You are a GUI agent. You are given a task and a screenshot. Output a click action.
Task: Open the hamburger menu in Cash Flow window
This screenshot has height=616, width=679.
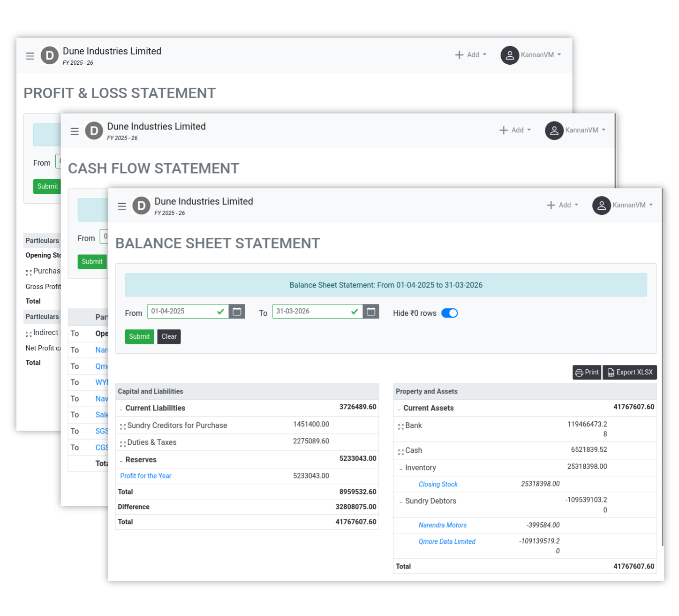75,131
